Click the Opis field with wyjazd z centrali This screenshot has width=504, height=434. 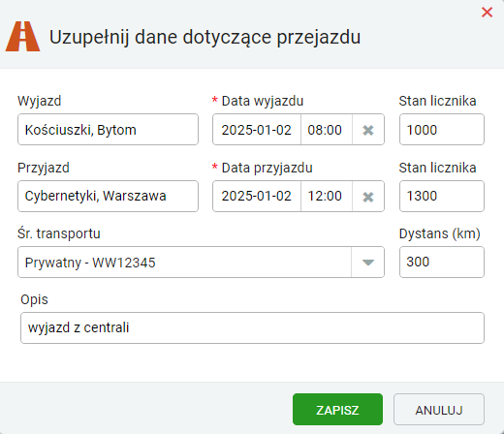[252, 327]
